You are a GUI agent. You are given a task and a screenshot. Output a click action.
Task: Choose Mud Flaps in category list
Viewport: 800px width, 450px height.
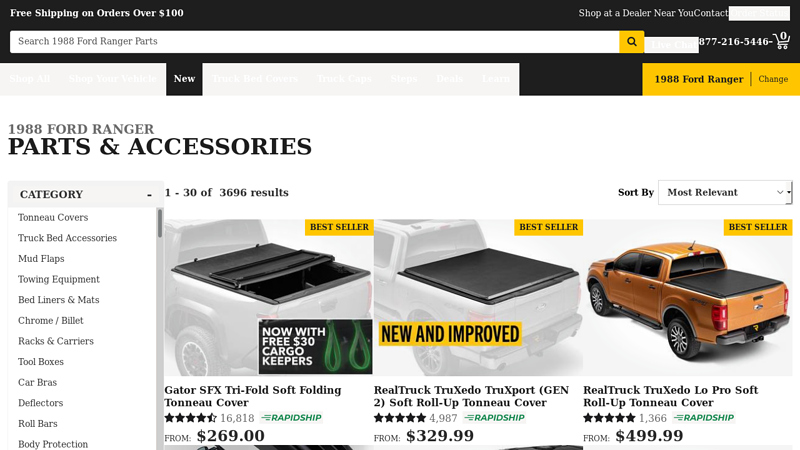(x=41, y=259)
